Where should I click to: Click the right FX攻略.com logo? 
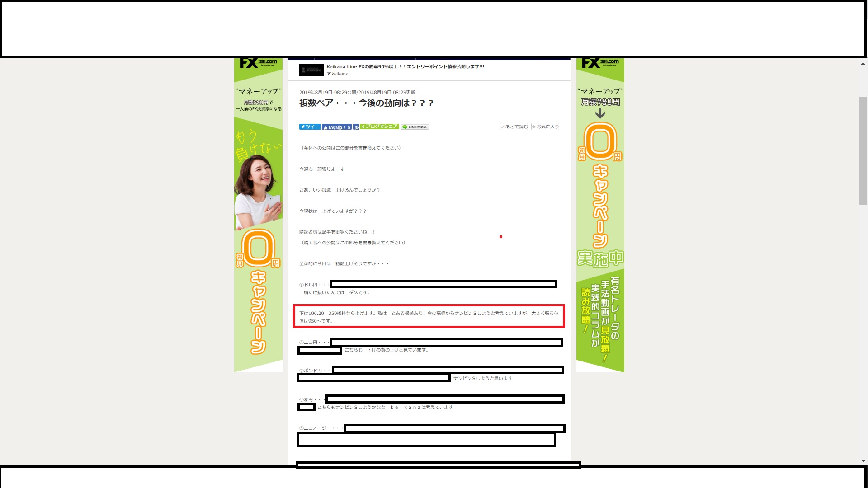[x=600, y=63]
